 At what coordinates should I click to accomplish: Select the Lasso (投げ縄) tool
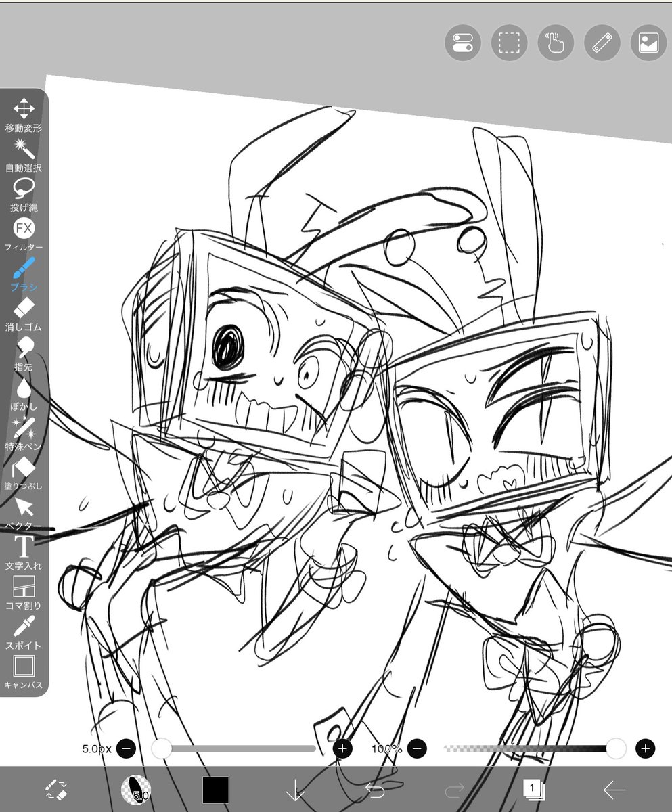tap(24, 194)
